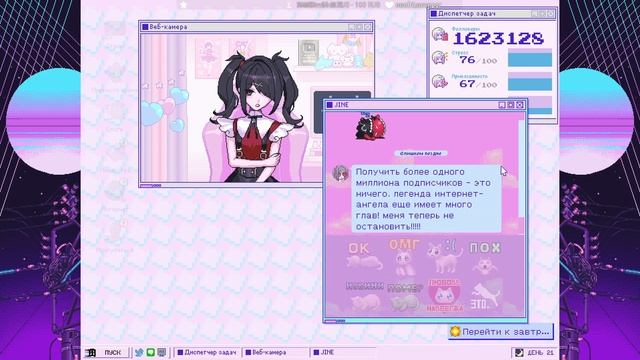The width and height of the screenshot is (640, 360).
Task: Switch to Диспетчер задач in taskbar
Action: pyautogui.click(x=207, y=352)
